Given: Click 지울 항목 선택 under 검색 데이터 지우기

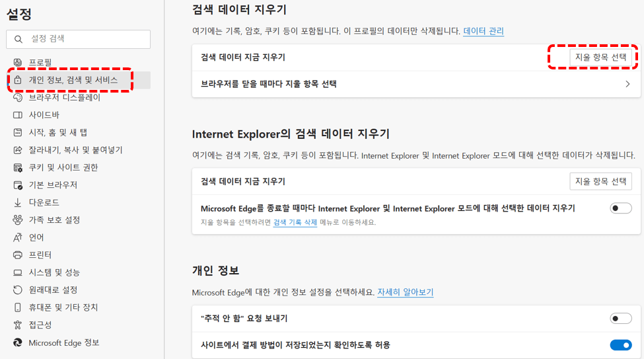Looking at the screenshot, I should coord(600,57).
